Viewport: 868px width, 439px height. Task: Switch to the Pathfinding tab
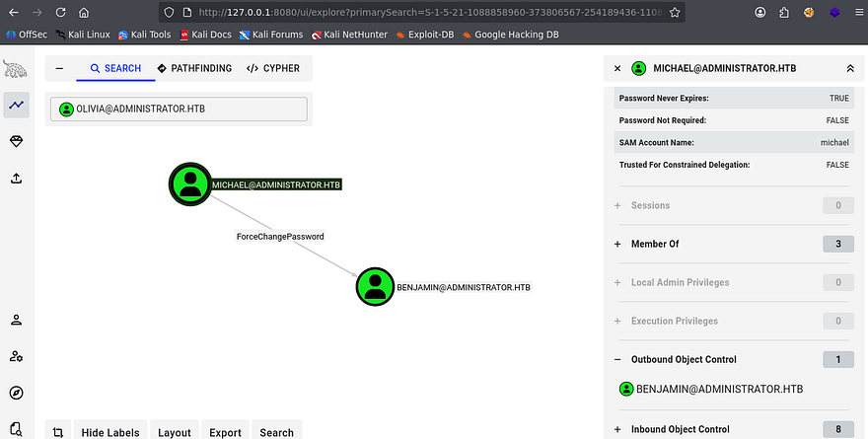click(194, 69)
